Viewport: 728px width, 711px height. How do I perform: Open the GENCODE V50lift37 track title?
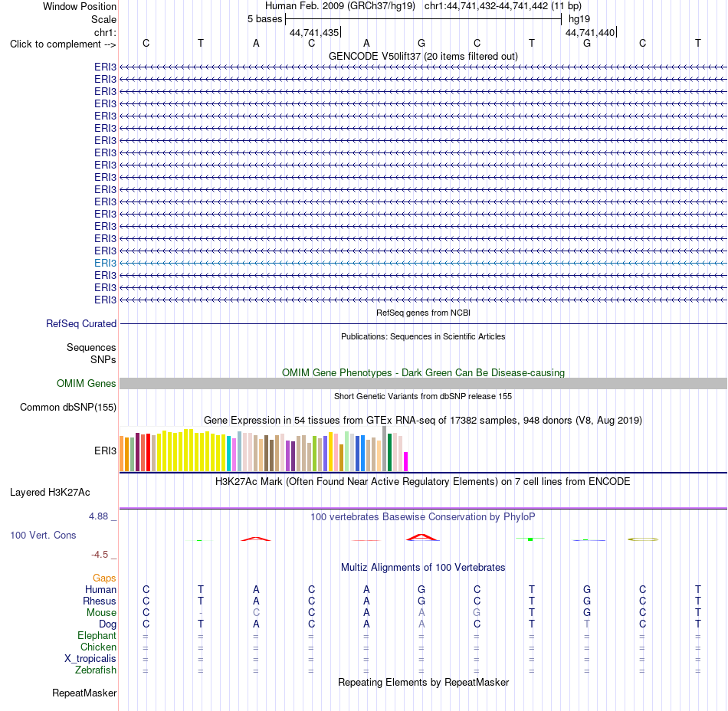coord(423,56)
